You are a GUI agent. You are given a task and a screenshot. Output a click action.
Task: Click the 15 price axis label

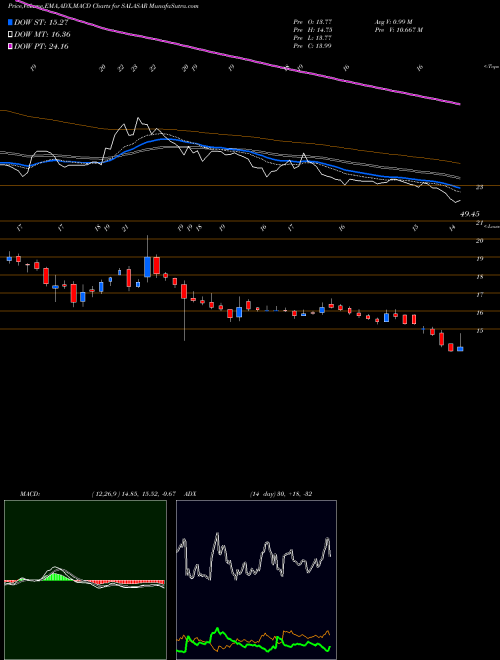click(x=479, y=331)
